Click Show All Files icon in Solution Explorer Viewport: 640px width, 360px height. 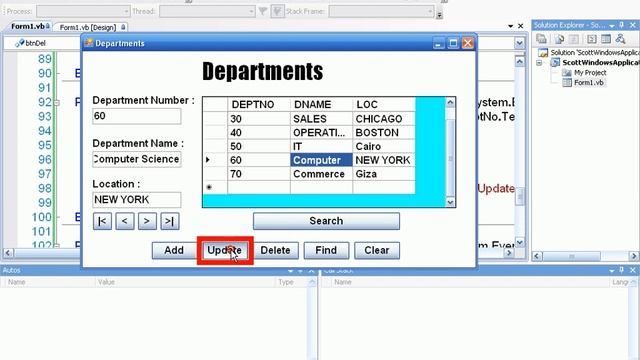click(560, 39)
